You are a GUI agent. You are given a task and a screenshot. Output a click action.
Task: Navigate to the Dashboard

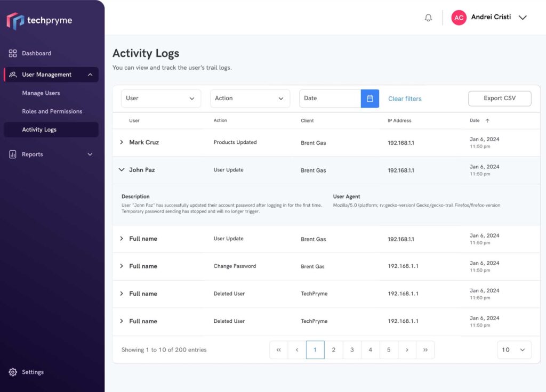(36, 53)
